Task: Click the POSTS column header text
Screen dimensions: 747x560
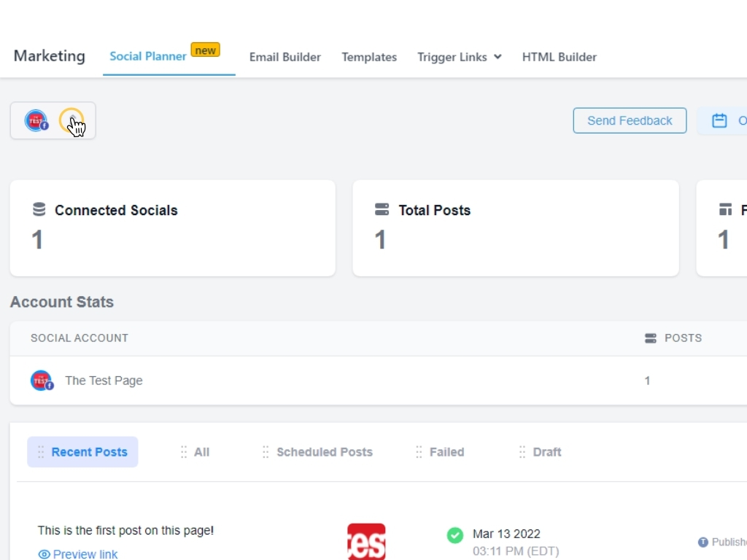Action: point(683,338)
